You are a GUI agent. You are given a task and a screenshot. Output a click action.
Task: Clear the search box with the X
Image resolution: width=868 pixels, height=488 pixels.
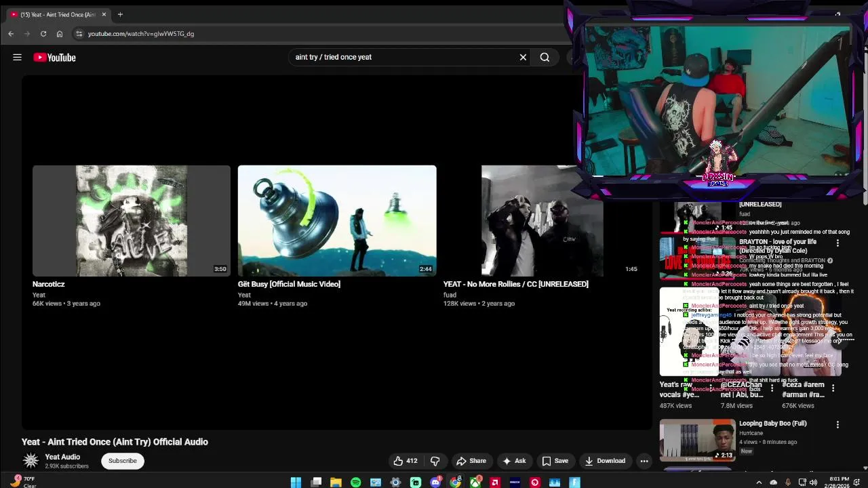(523, 58)
